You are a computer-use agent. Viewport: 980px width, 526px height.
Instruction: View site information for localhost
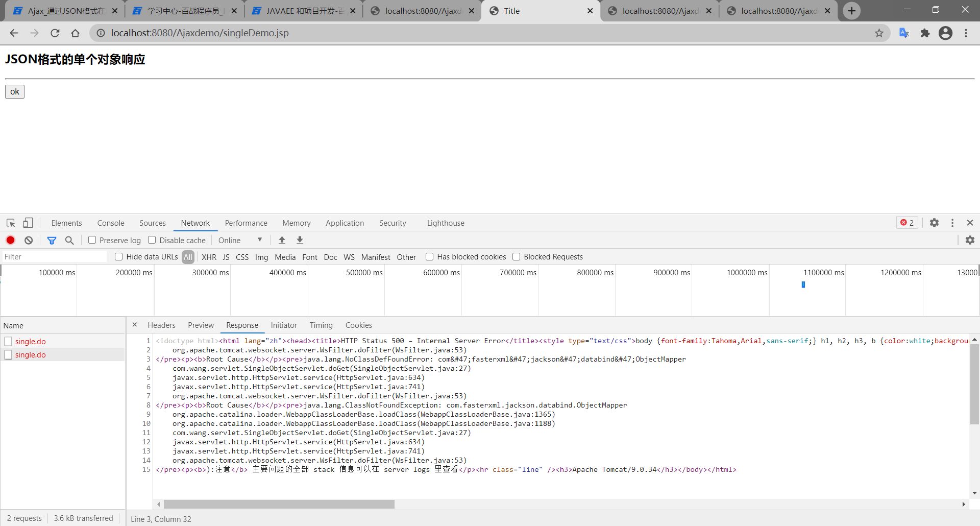101,33
